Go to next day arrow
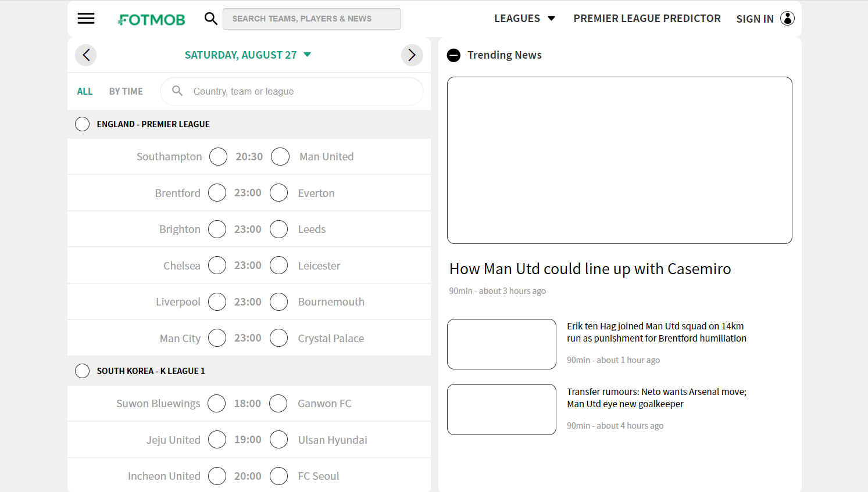 click(x=412, y=55)
